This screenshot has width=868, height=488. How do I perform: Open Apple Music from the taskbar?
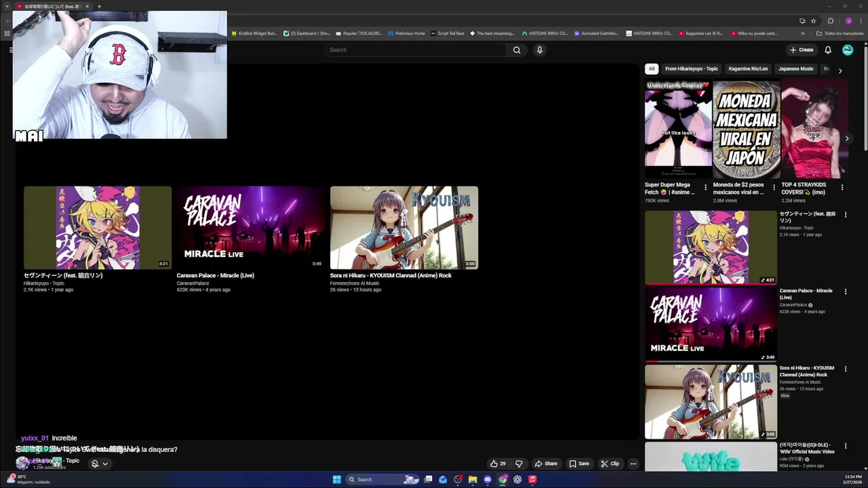pyautogui.click(x=532, y=479)
